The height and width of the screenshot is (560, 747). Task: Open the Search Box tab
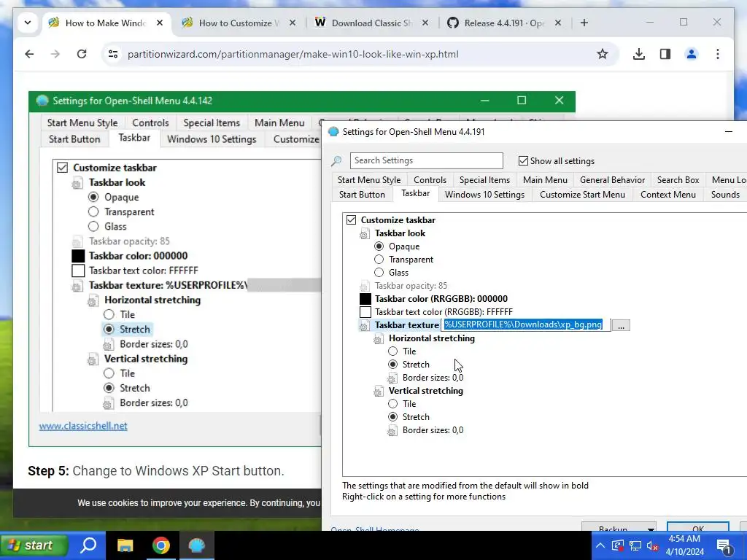coord(678,180)
